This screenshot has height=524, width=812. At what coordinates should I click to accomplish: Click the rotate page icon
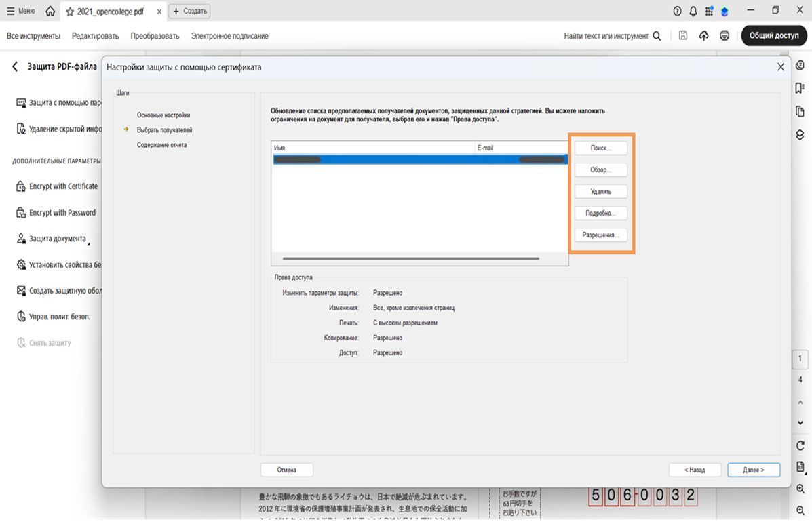(800, 445)
